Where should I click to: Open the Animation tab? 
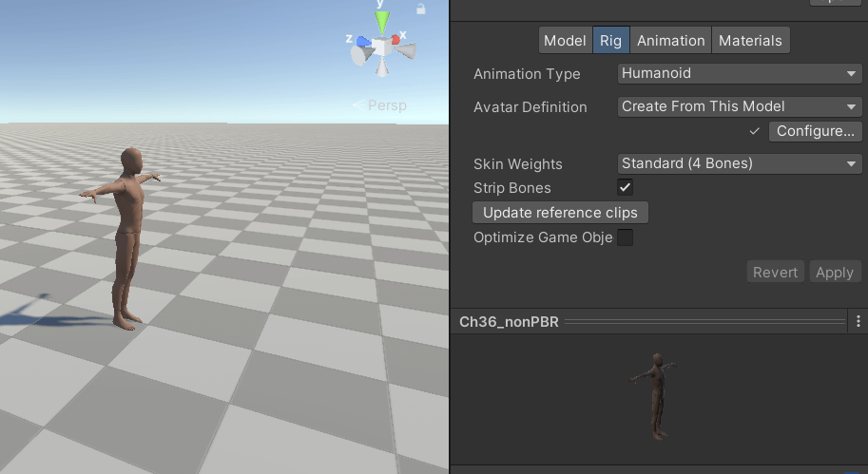click(x=671, y=41)
